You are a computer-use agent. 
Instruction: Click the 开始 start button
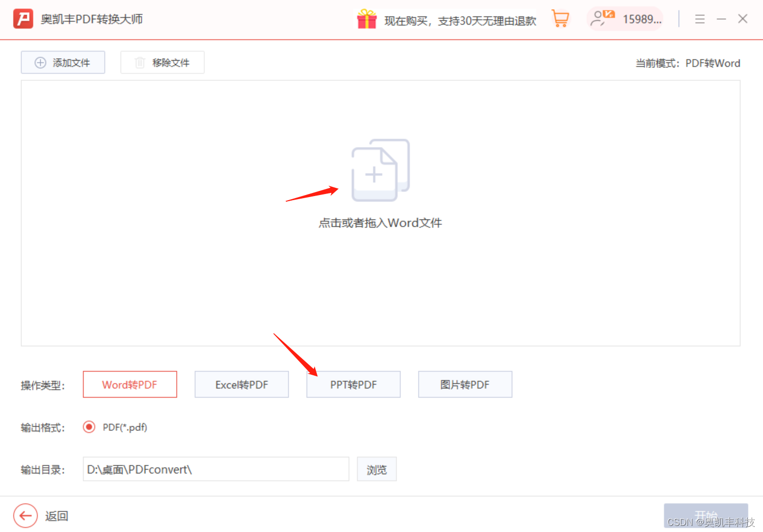[x=706, y=516]
